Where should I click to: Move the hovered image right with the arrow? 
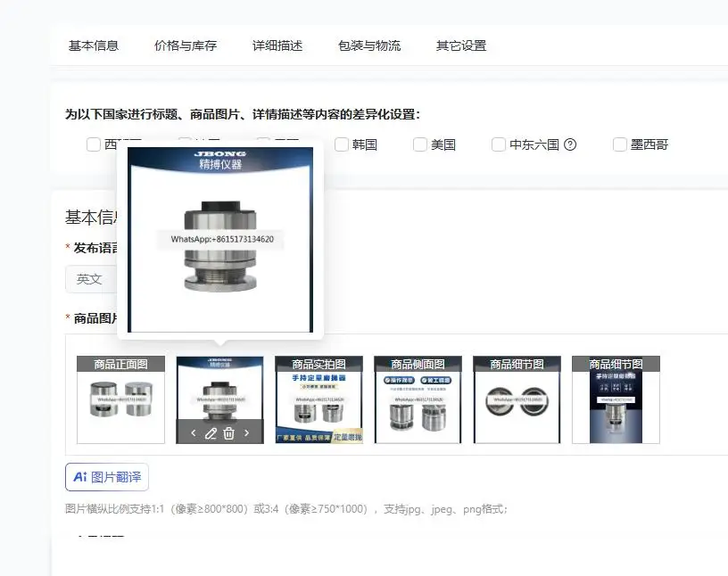(246, 433)
